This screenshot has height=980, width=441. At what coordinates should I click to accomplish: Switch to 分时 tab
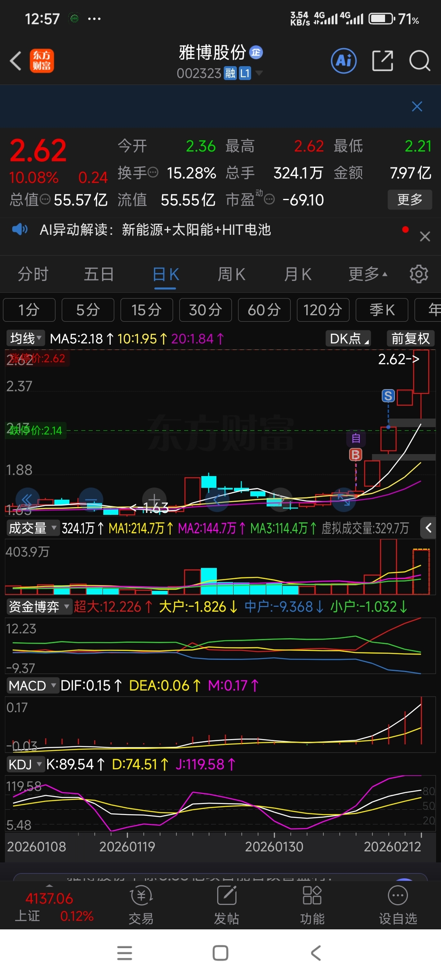(x=33, y=274)
